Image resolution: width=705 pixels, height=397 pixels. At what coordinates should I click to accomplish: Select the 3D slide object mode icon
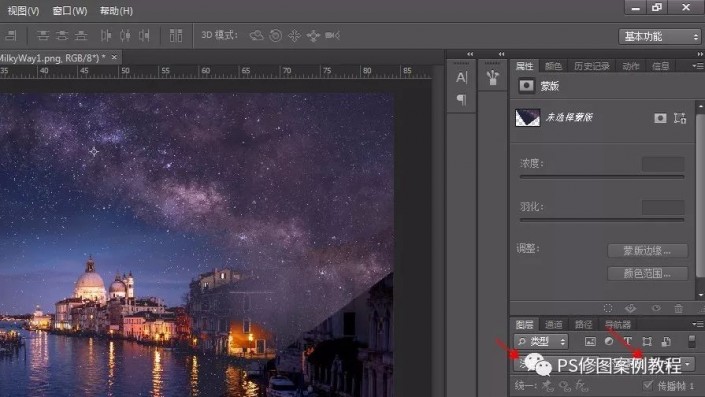(313, 35)
